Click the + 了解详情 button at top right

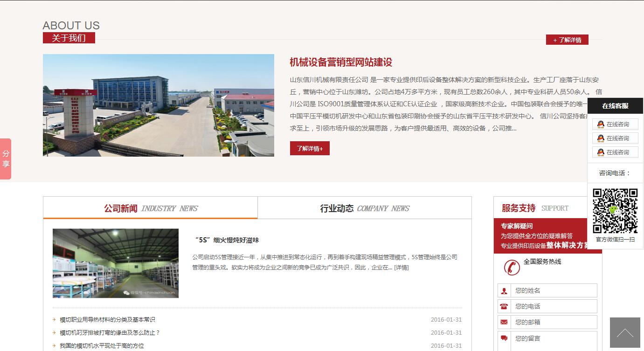tap(567, 40)
